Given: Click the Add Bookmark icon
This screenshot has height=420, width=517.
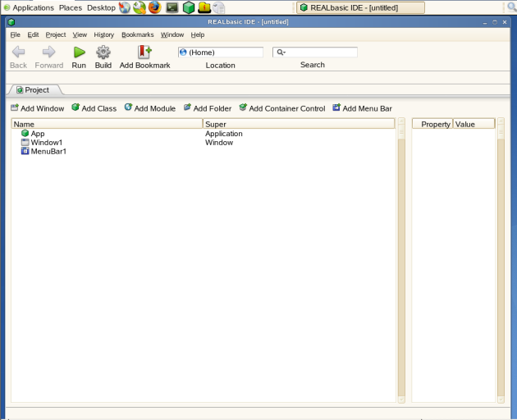Looking at the screenshot, I should tap(144, 52).
